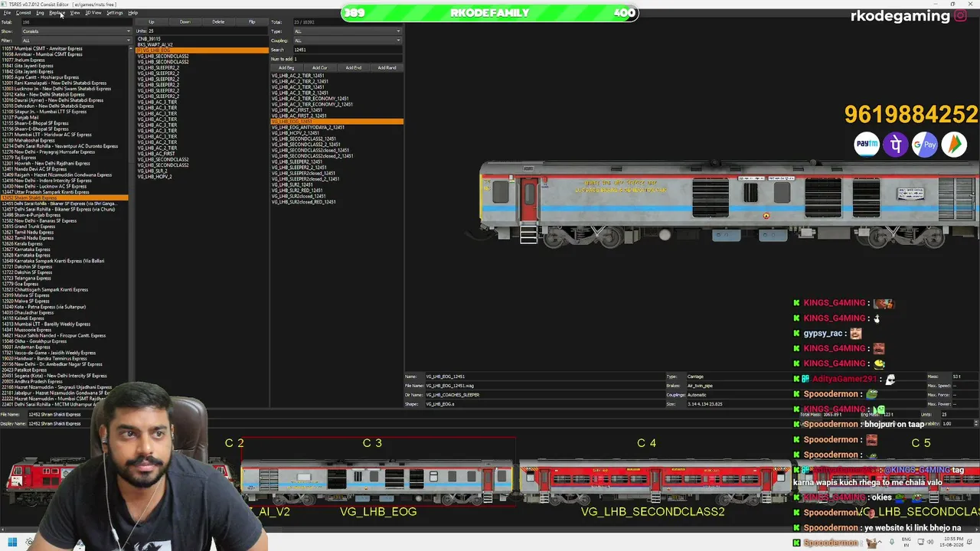
Task: Open the Consist menu
Action: 23,13
